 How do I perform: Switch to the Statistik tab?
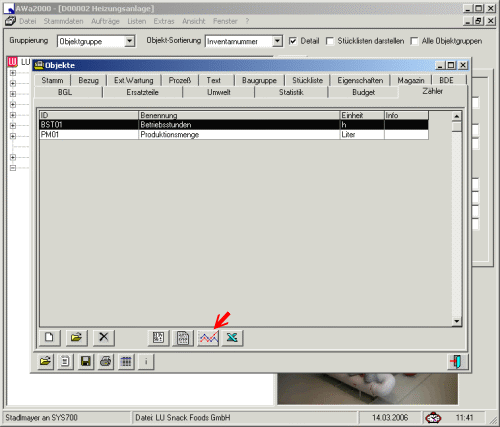coord(291,92)
